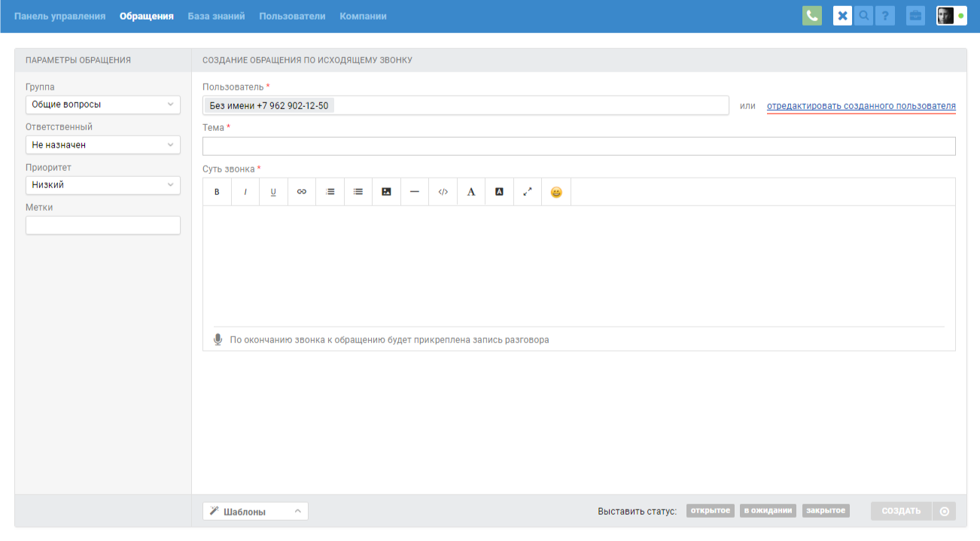Open help question mark icon
Viewport: 980px width, 541px height.
click(x=885, y=16)
